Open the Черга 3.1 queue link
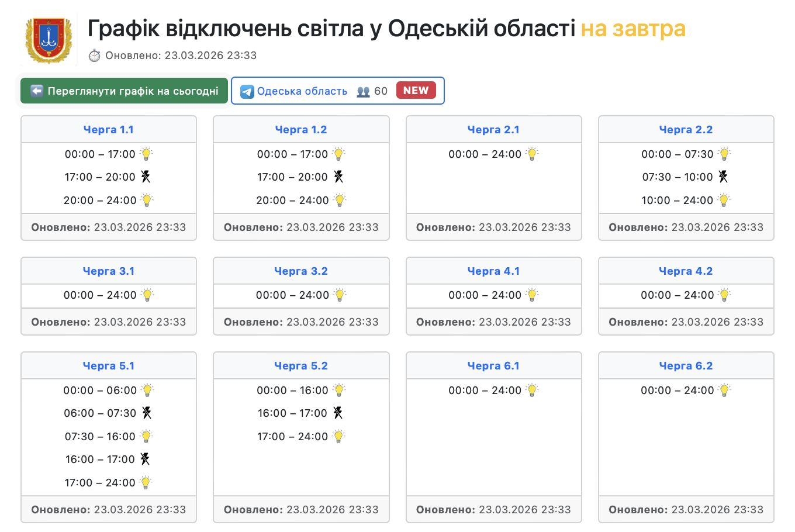Viewport: 795px width, 532px height. point(109,271)
